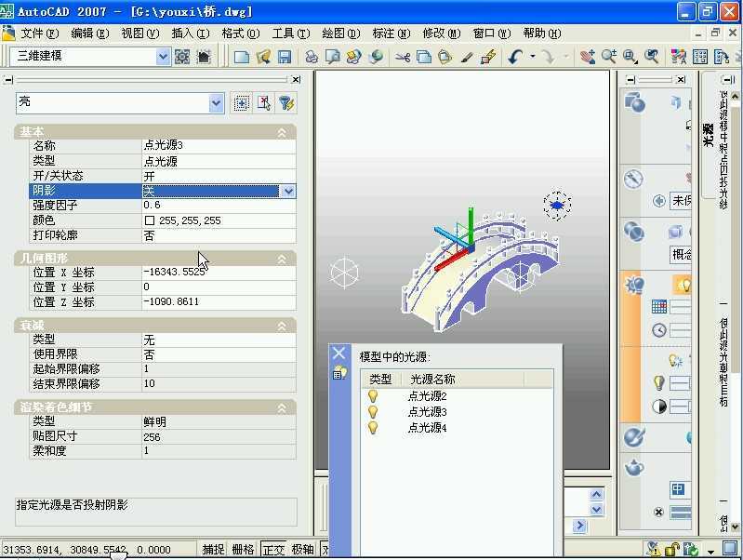Open a file with the Open icon
This screenshot has width=743, height=560.
click(x=263, y=57)
